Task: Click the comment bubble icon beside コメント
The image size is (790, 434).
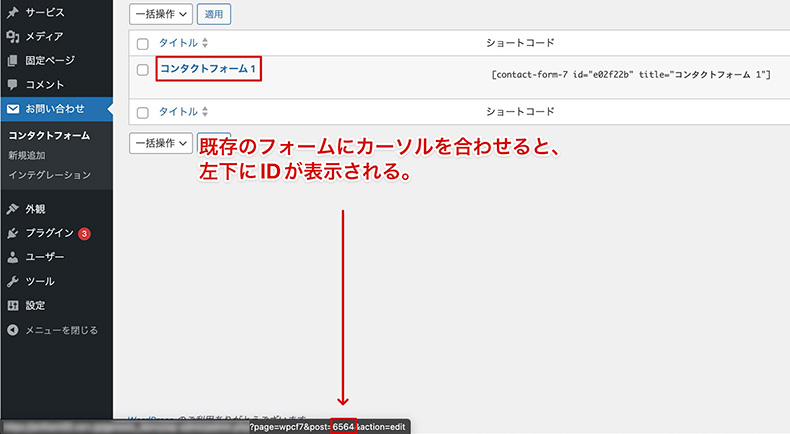Action: [x=13, y=85]
